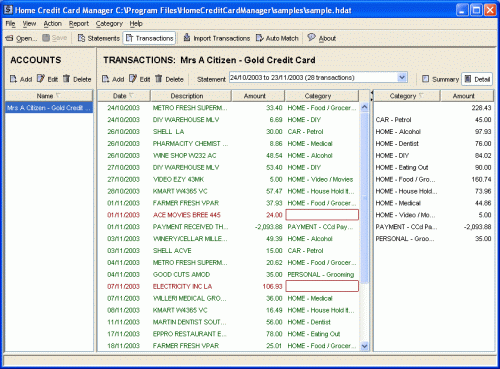Delete the selected transaction
Image resolution: width=500 pixels, height=369 pixels.
[x=169, y=79]
